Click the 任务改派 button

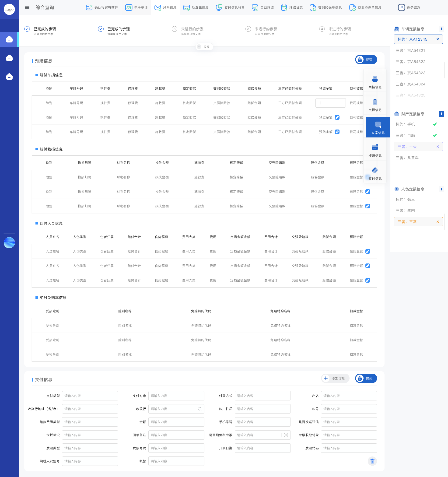(x=409, y=7)
